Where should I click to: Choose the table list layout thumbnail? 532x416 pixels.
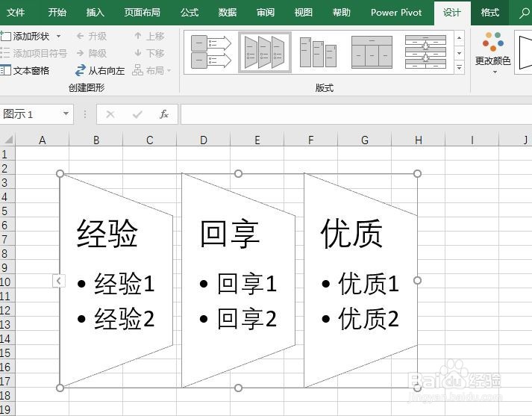pyautogui.click(x=372, y=52)
